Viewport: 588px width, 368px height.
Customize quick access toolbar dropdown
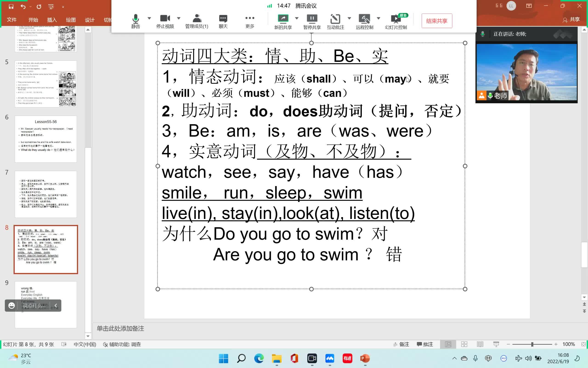(63, 7)
